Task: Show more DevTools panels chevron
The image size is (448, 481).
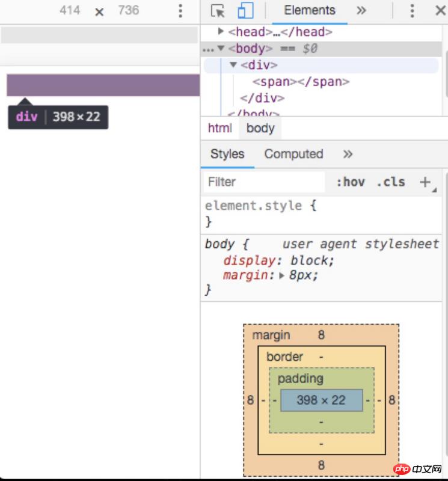Action: pyautogui.click(x=361, y=11)
